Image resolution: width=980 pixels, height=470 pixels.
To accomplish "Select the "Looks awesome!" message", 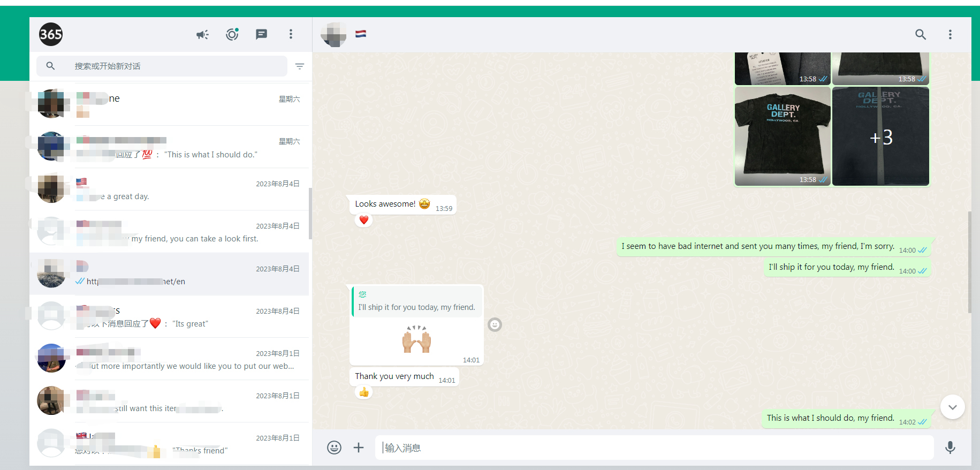I will (x=402, y=204).
